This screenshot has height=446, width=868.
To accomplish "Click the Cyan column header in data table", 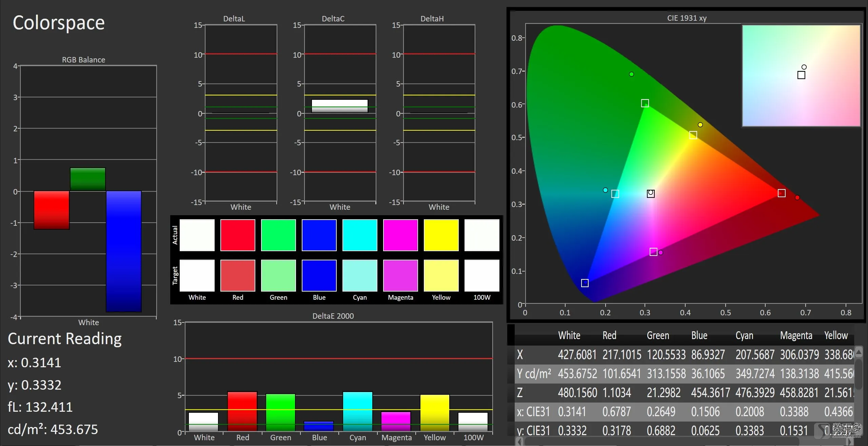I will click(x=745, y=335).
